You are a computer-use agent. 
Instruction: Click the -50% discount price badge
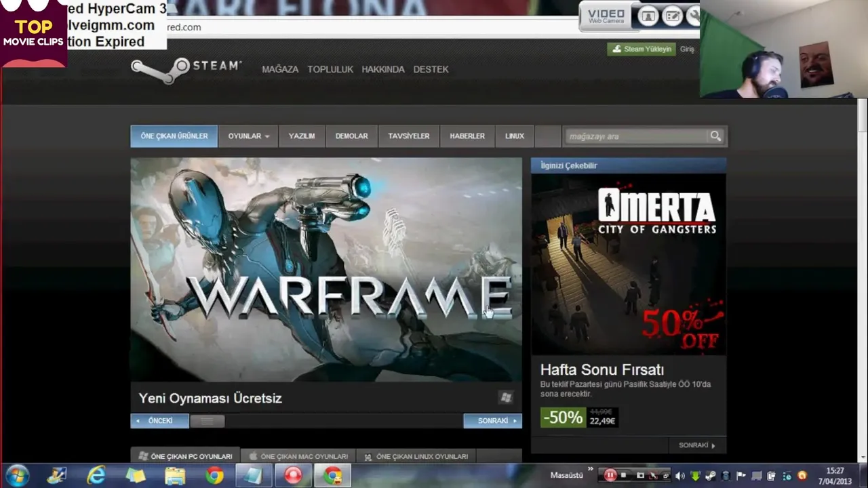(x=563, y=418)
